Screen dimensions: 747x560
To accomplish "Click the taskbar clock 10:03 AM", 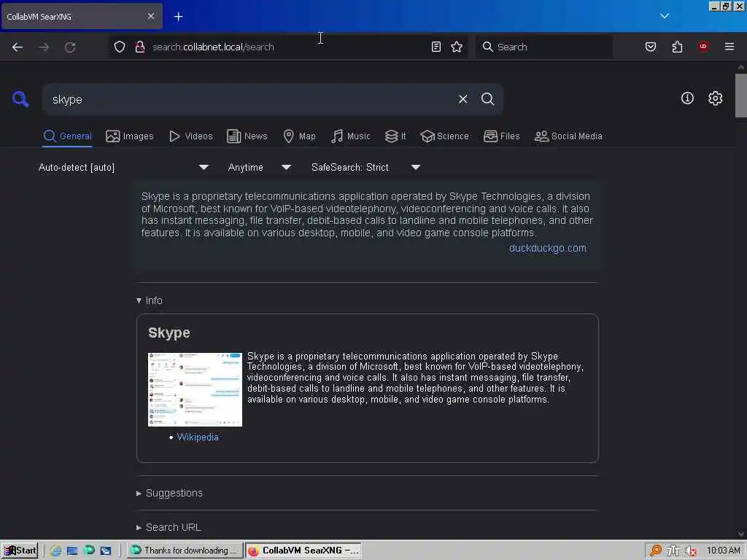I will [723, 551].
